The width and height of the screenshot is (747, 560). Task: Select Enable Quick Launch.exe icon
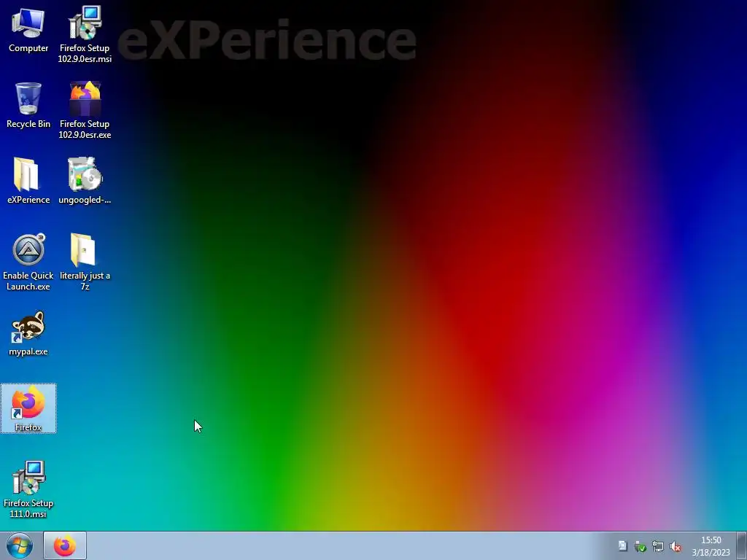pyautogui.click(x=28, y=262)
